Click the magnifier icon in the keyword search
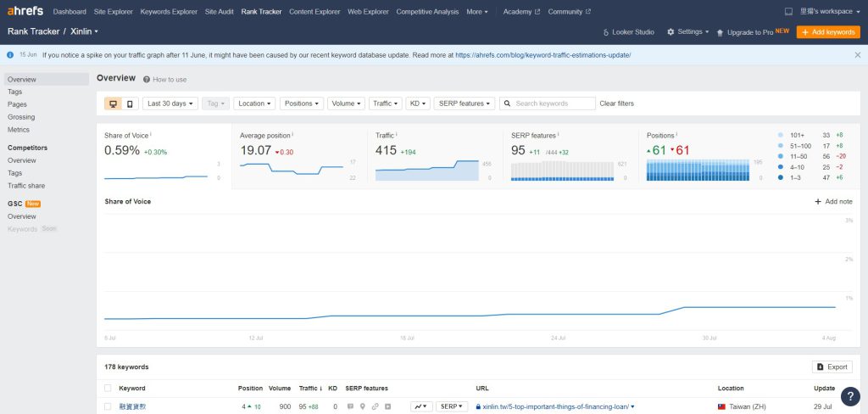Screen dimensions: 868x414 507,103
